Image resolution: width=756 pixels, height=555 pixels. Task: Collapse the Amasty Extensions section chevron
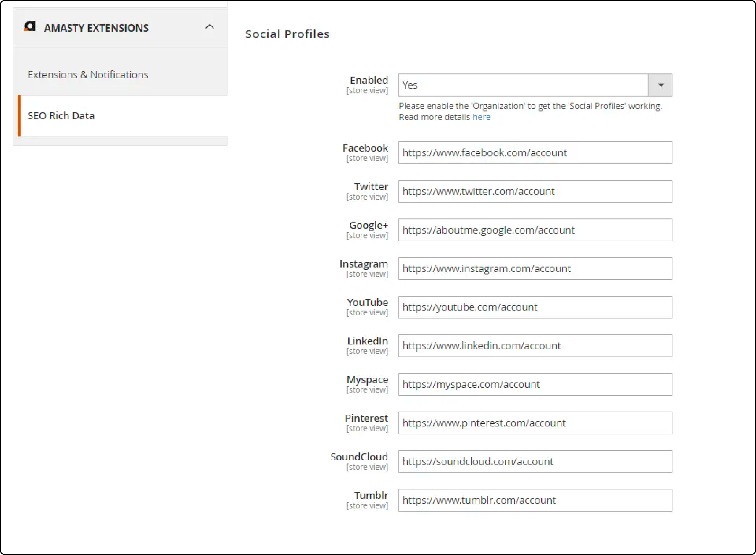(x=210, y=27)
